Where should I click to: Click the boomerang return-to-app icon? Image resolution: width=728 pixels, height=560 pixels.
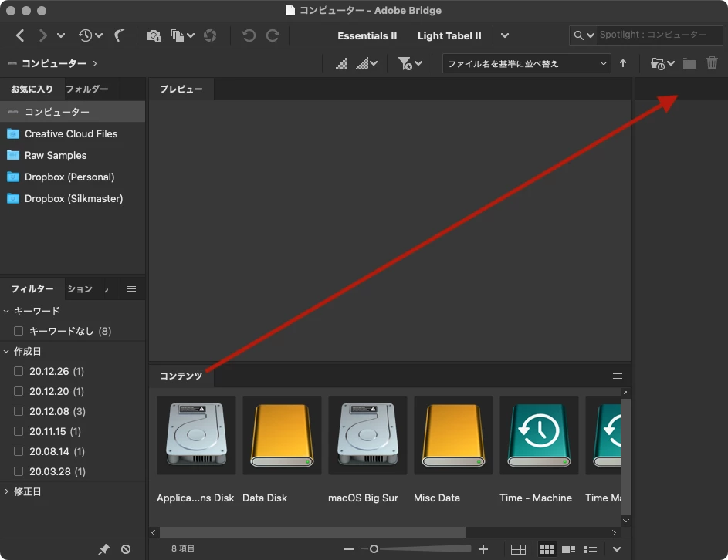click(x=120, y=35)
